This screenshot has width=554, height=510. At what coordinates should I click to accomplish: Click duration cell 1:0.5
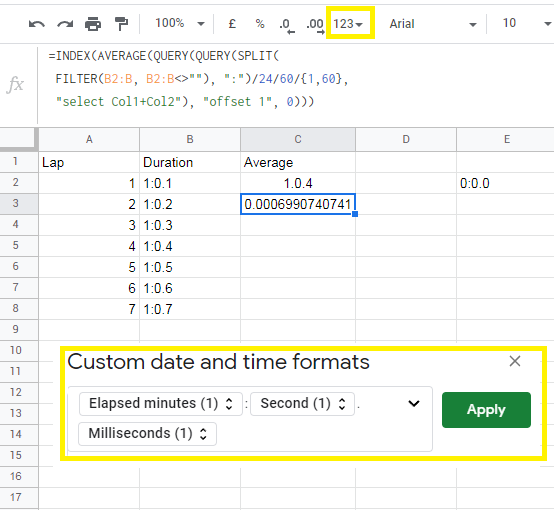190,267
